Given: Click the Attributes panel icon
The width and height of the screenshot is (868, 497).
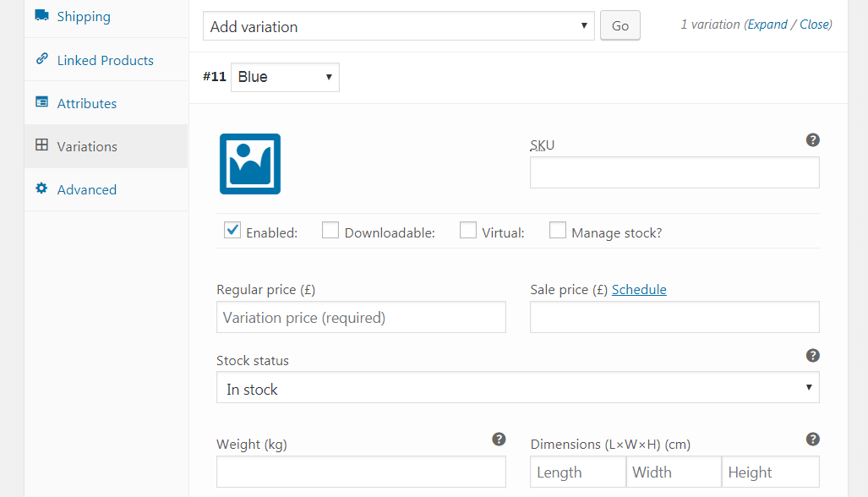Looking at the screenshot, I should pos(41,101).
